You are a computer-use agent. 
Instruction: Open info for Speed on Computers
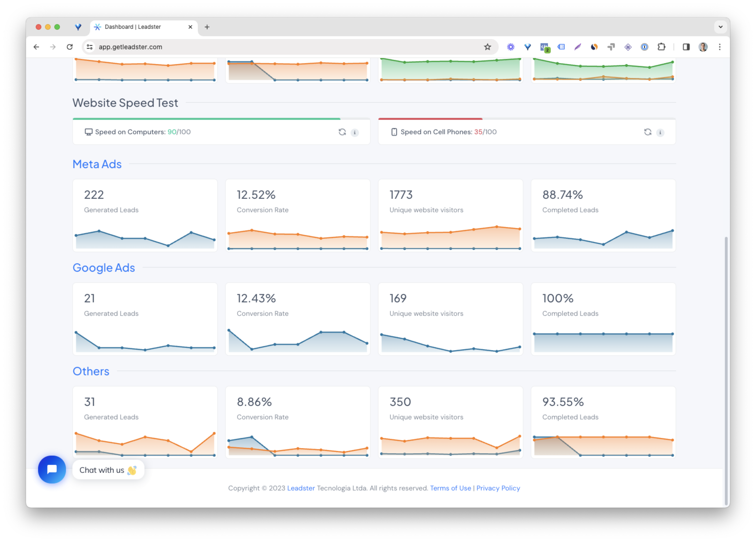(355, 133)
